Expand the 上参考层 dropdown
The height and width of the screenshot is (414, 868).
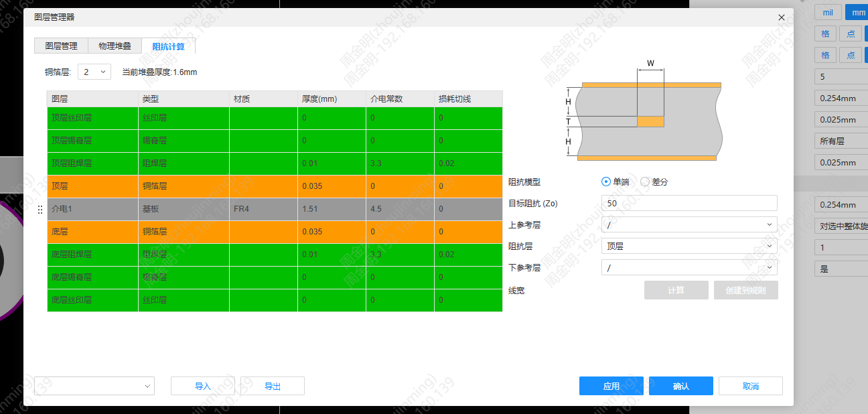point(689,224)
